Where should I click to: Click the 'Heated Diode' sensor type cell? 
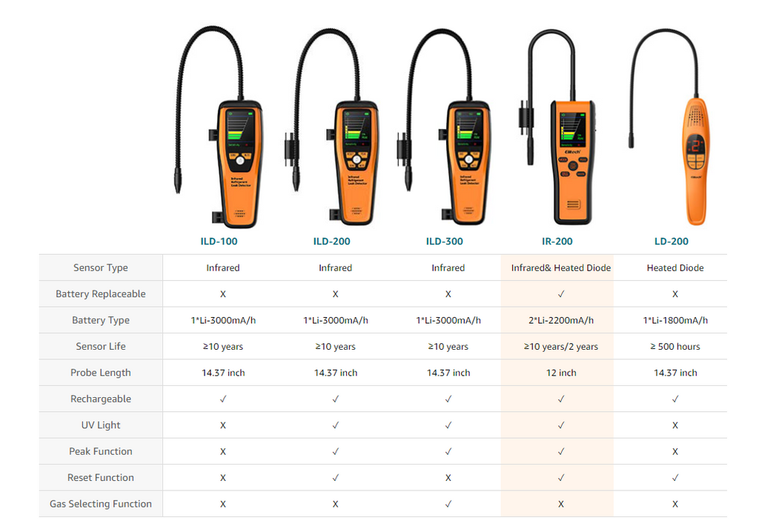[675, 267]
